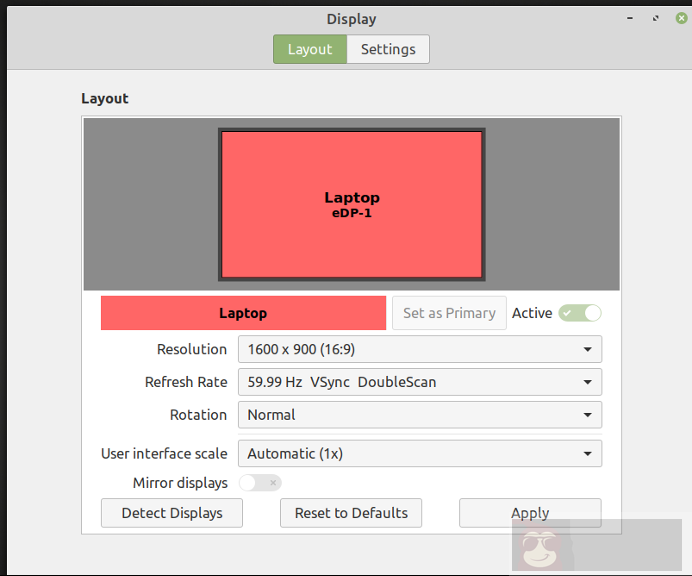Switch to the Settings tab

pyautogui.click(x=388, y=49)
